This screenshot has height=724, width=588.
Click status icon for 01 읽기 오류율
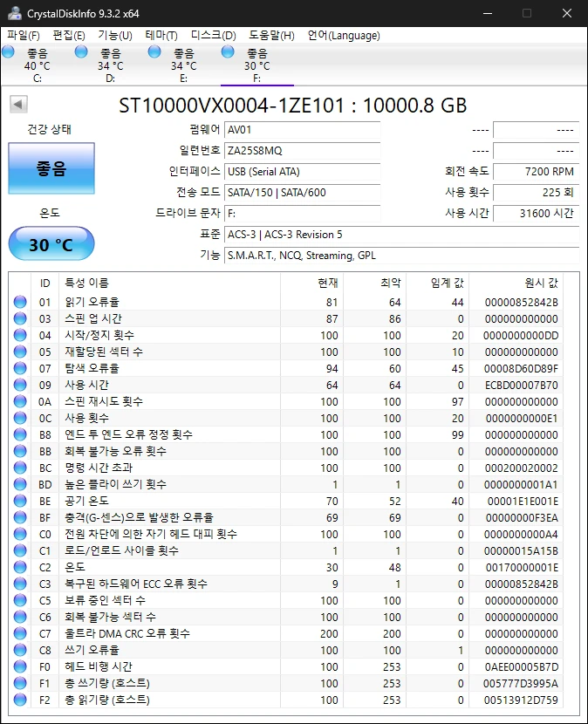point(20,302)
